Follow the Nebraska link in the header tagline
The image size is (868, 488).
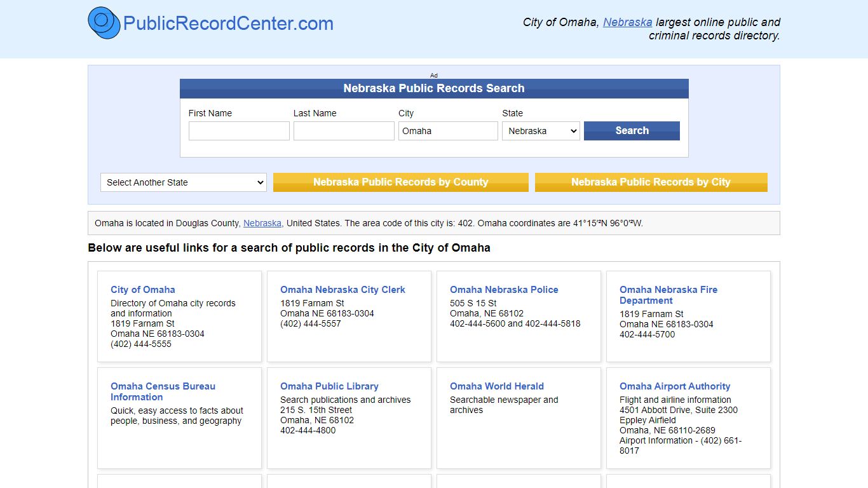click(x=627, y=22)
